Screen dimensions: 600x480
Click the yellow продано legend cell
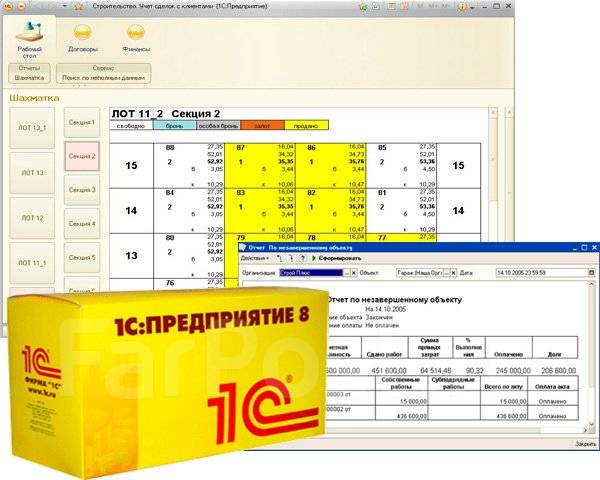(x=307, y=126)
